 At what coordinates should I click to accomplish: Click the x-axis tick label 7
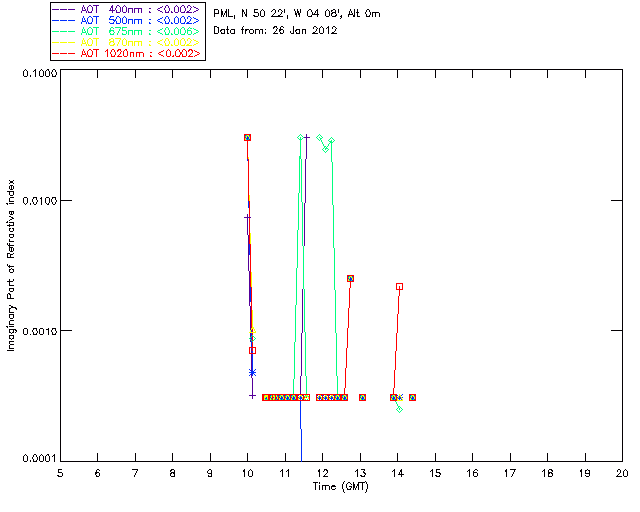[x=135, y=473]
